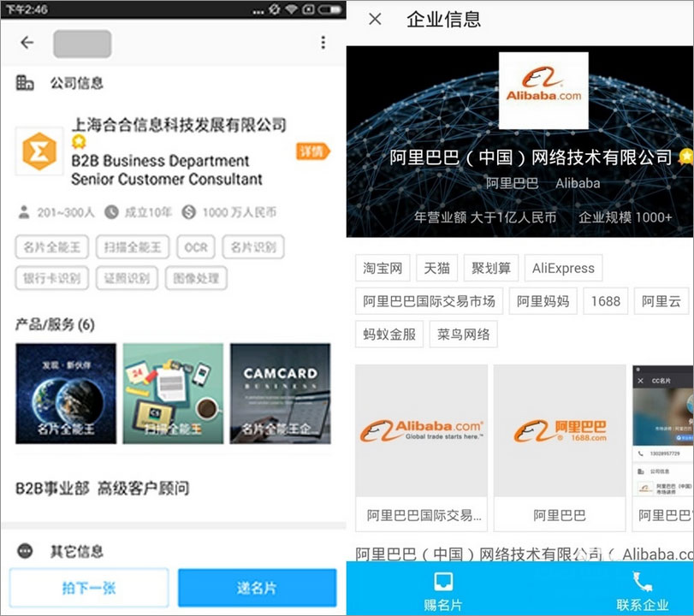694x616 pixels.
Task: Select the OCR tag
Action: coord(196,247)
